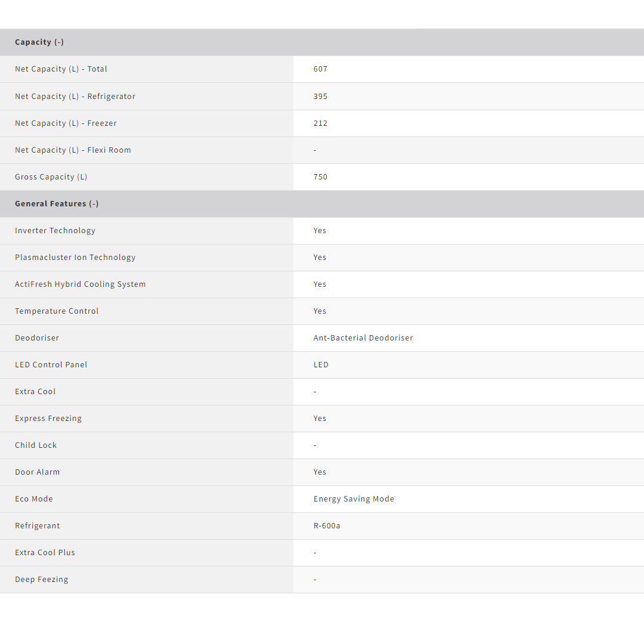Click the Child Lock row label
This screenshot has width=644, height=644.
pos(36,445)
